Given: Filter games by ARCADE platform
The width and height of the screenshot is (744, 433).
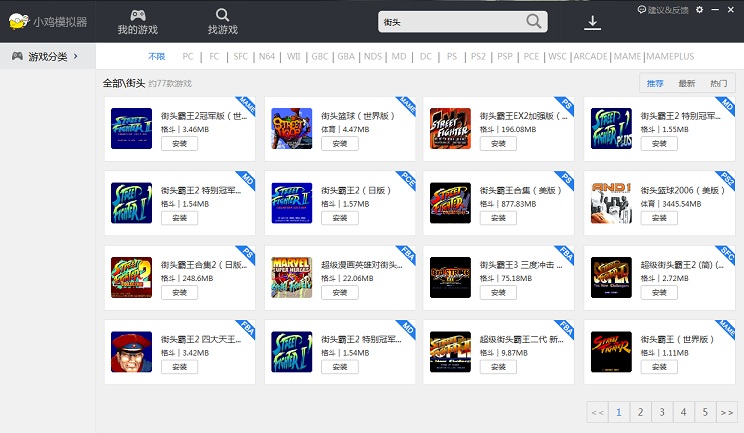Looking at the screenshot, I should 590,57.
